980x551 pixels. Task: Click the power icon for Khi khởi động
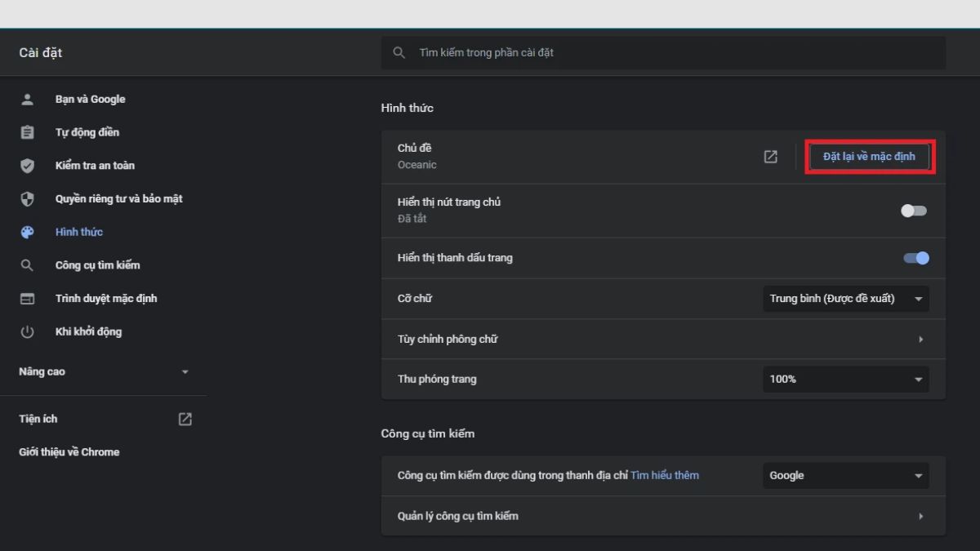point(27,331)
